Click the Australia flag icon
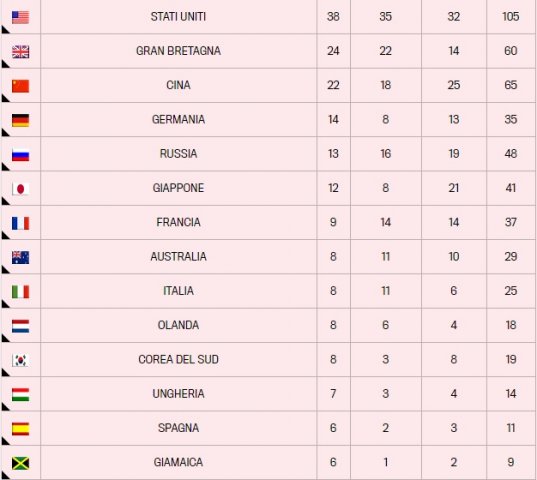Viewport: 537px width, 480px height. click(x=20, y=257)
